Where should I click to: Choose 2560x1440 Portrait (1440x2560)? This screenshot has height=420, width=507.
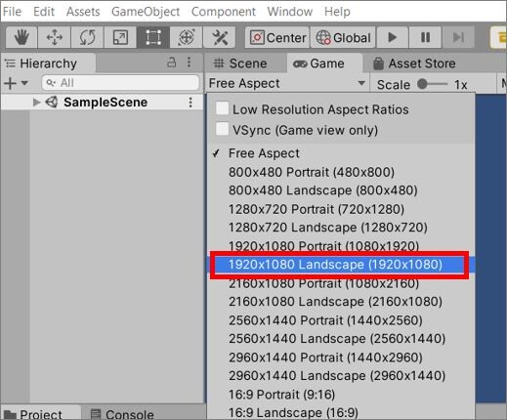[x=341, y=320]
